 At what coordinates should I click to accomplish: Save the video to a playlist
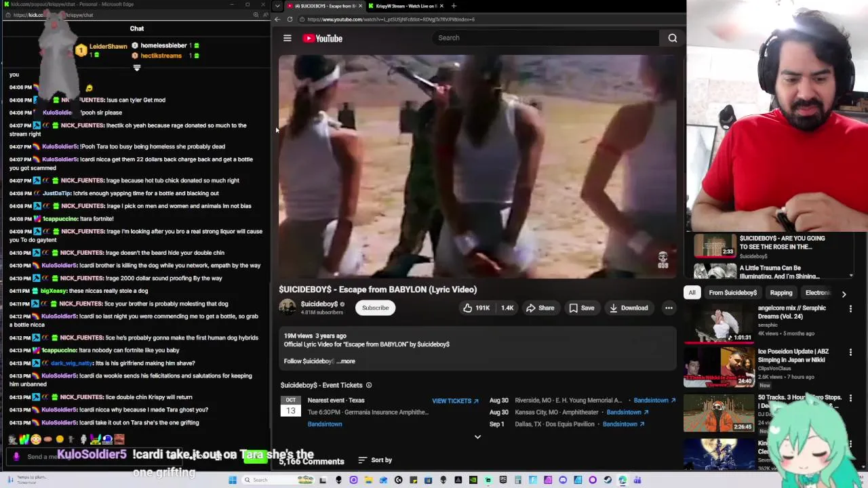581,308
